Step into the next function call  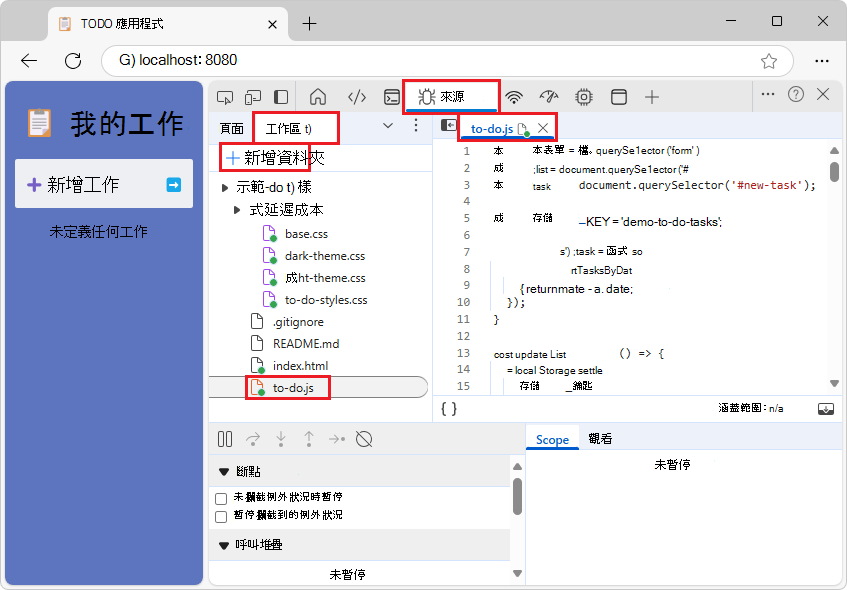(281, 438)
